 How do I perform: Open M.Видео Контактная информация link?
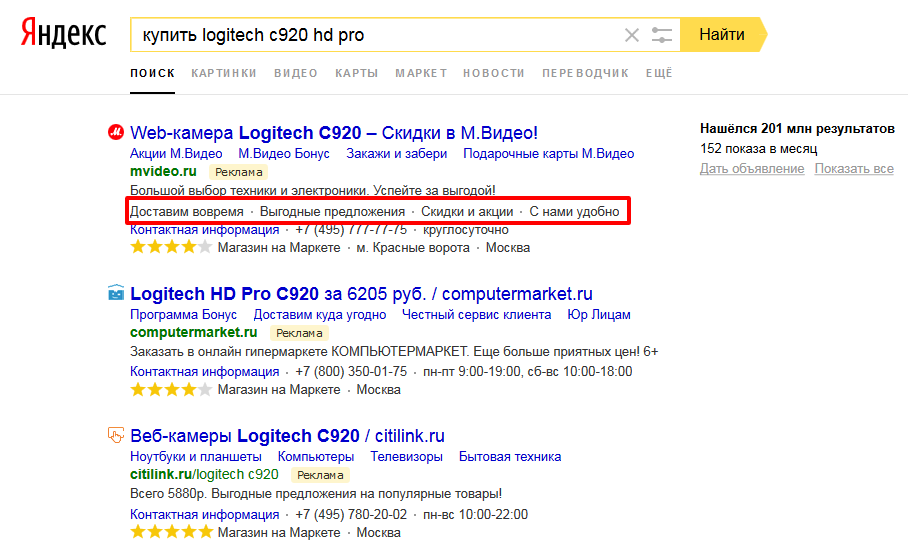click(x=204, y=230)
